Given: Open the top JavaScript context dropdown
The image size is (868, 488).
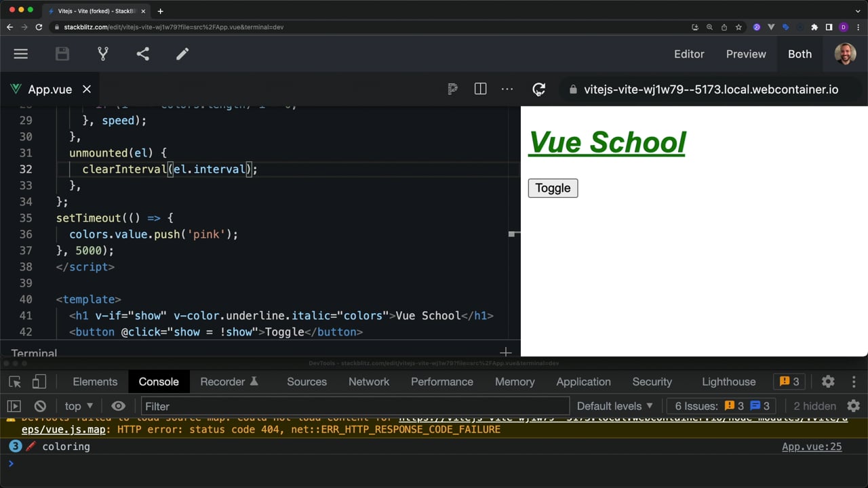Looking at the screenshot, I should tap(79, 406).
